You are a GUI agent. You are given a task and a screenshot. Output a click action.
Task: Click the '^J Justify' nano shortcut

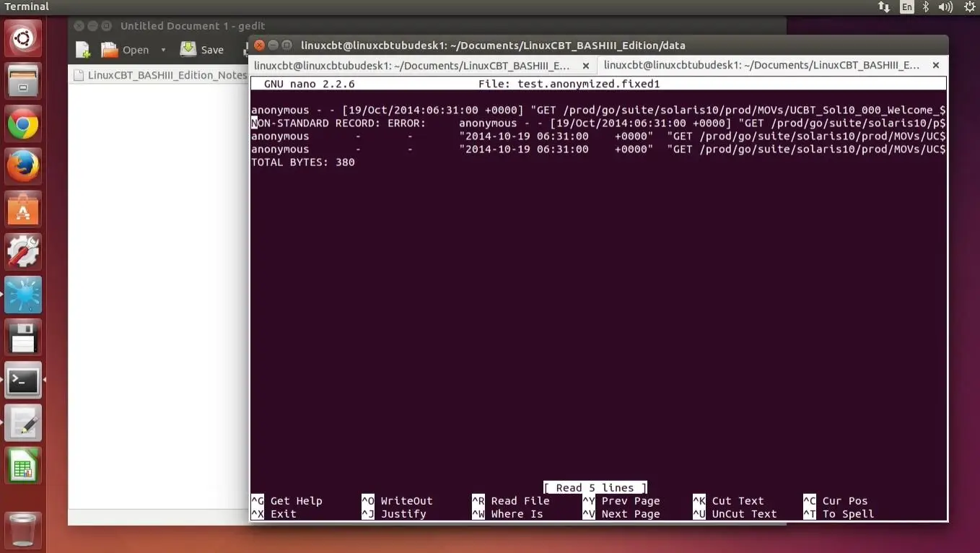click(x=394, y=514)
